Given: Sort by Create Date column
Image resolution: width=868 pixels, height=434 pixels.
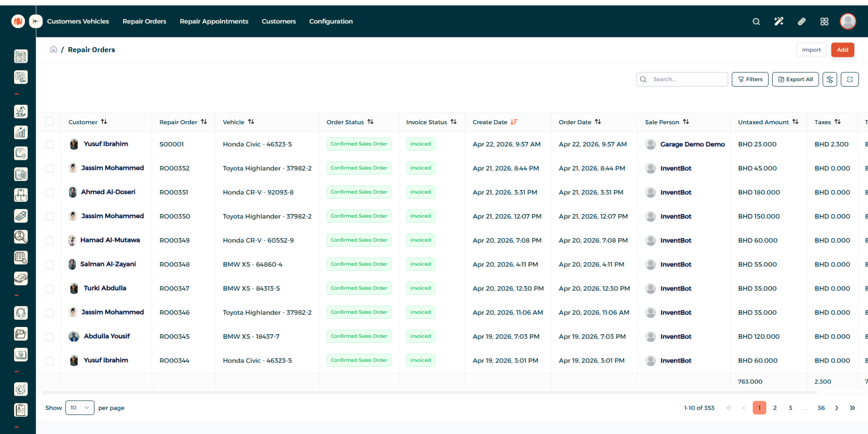Looking at the screenshot, I should point(514,122).
